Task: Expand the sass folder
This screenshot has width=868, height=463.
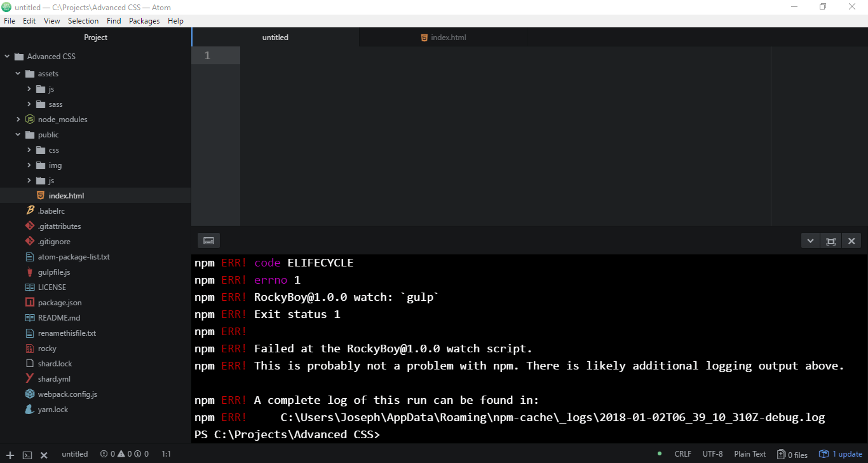Action: pos(29,104)
